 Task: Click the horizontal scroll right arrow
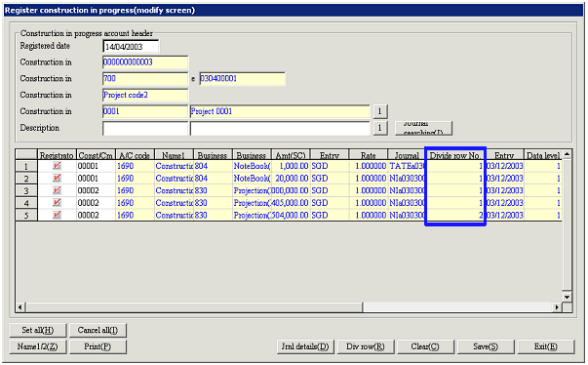[x=557, y=307]
